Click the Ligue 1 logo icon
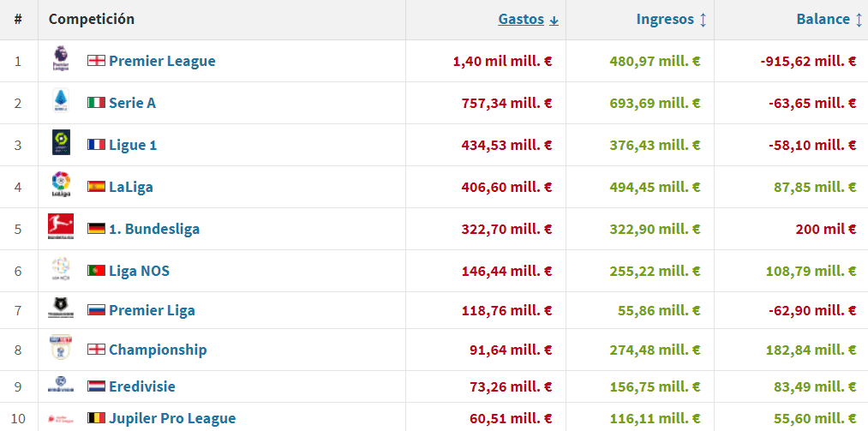The image size is (868, 431). coord(61,144)
